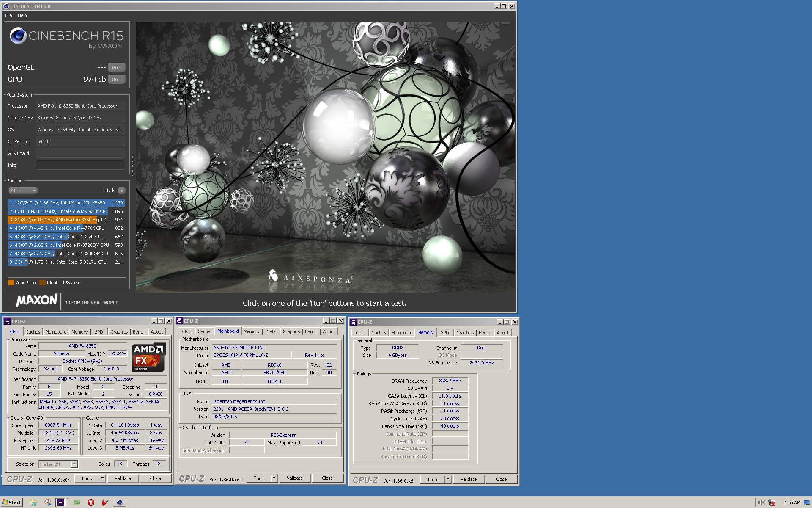
Task: Click the DRAM Frequency value 898.9 MHz
Action: [450, 381]
